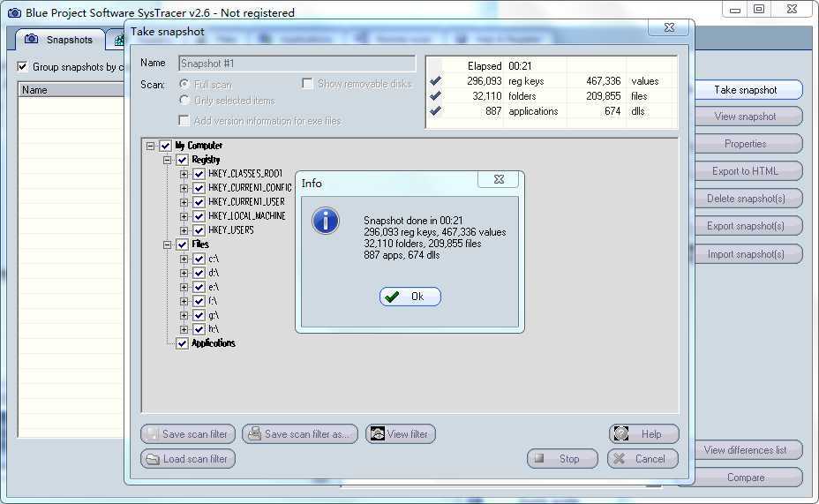The width and height of the screenshot is (819, 504).
Task: Expand the c:\ drive node
Action: pyautogui.click(x=184, y=259)
